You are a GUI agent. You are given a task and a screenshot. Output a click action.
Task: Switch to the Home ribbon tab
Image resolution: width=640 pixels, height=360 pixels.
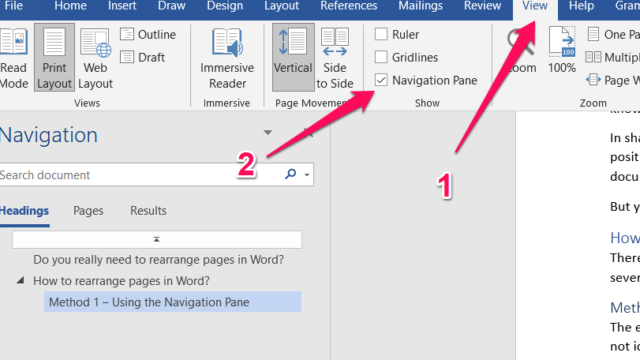[x=70, y=6]
